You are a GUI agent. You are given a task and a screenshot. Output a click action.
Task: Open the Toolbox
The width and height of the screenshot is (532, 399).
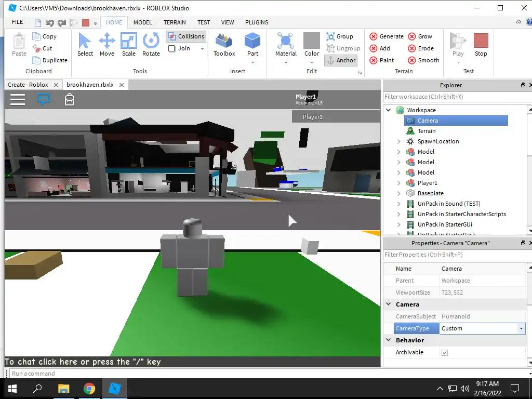[x=224, y=45]
